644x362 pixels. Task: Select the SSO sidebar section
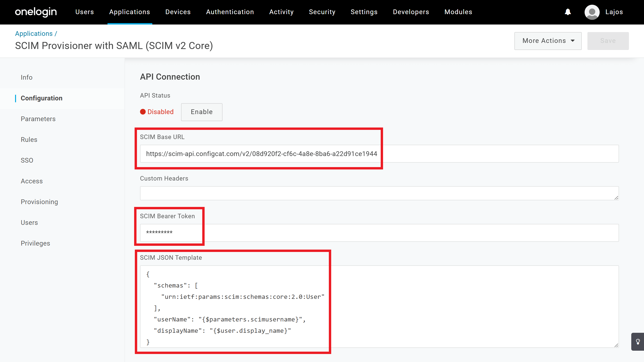click(x=27, y=160)
